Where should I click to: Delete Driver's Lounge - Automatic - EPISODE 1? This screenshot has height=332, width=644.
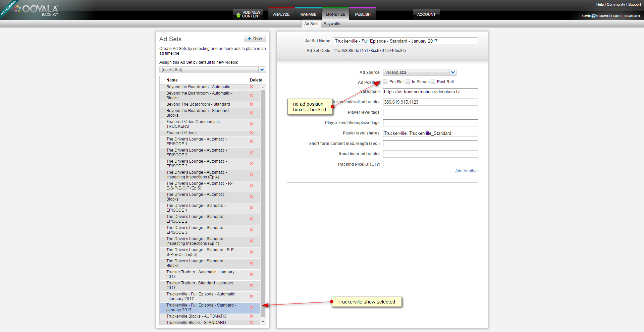[x=251, y=142]
